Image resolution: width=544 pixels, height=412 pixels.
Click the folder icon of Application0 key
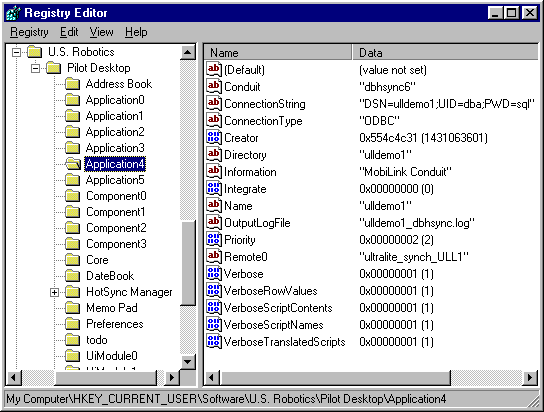[x=73, y=100]
